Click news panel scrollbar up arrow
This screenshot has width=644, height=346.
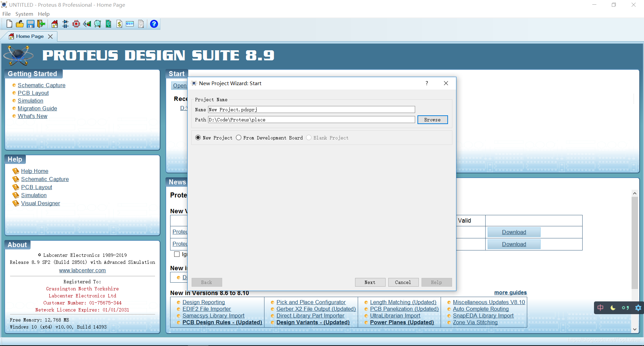click(635, 193)
